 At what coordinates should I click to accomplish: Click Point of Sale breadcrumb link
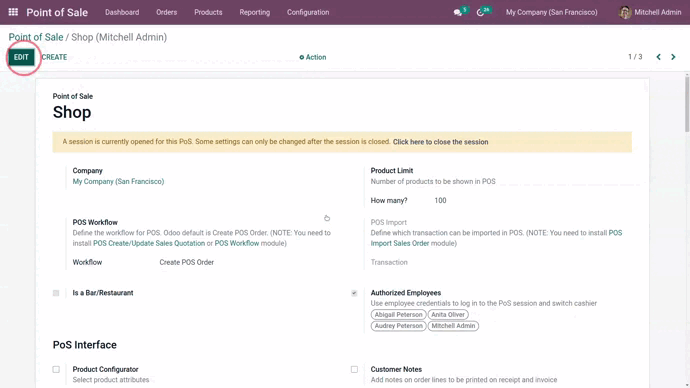(x=36, y=37)
